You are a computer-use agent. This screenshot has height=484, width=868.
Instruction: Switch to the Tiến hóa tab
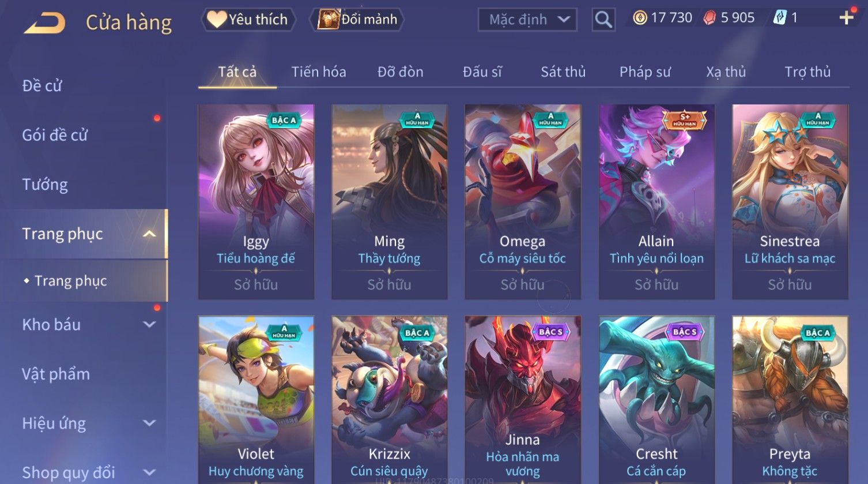tap(319, 72)
